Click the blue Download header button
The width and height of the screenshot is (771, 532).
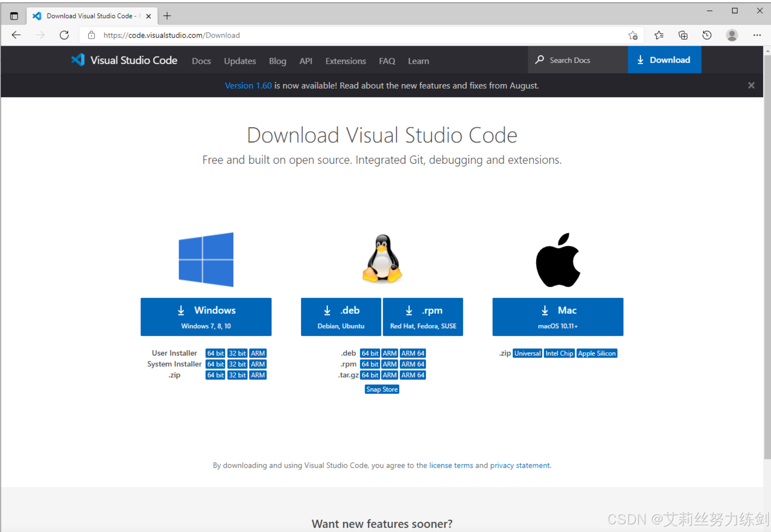(x=664, y=60)
